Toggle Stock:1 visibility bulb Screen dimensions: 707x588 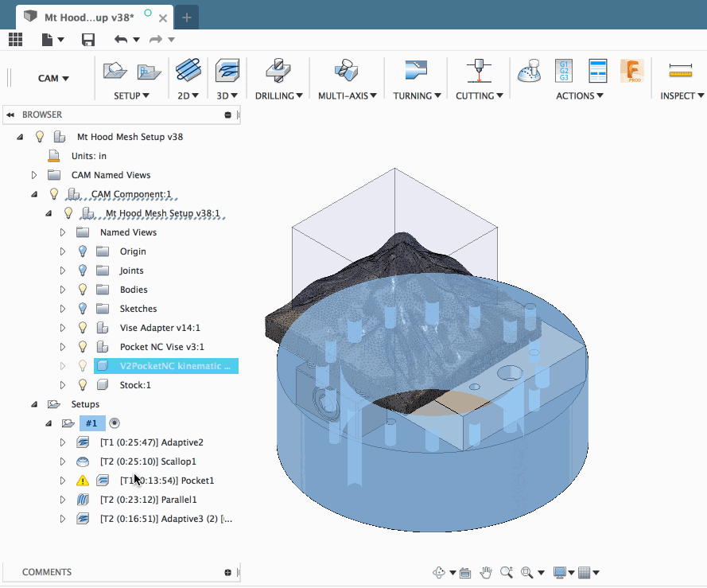pyautogui.click(x=83, y=385)
